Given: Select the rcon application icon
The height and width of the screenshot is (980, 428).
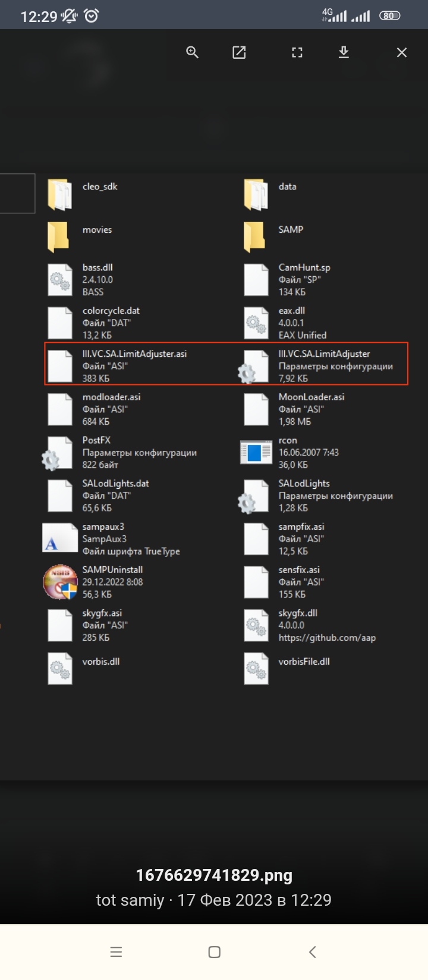Looking at the screenshot, I should (256, 453).
